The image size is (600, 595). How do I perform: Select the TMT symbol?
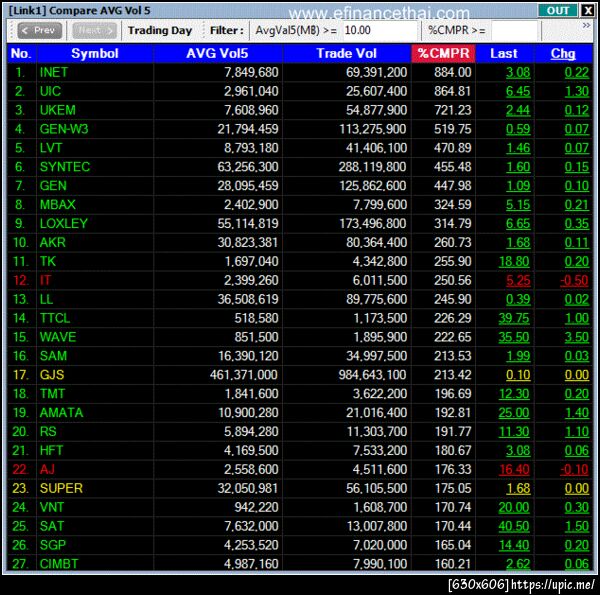52,394
